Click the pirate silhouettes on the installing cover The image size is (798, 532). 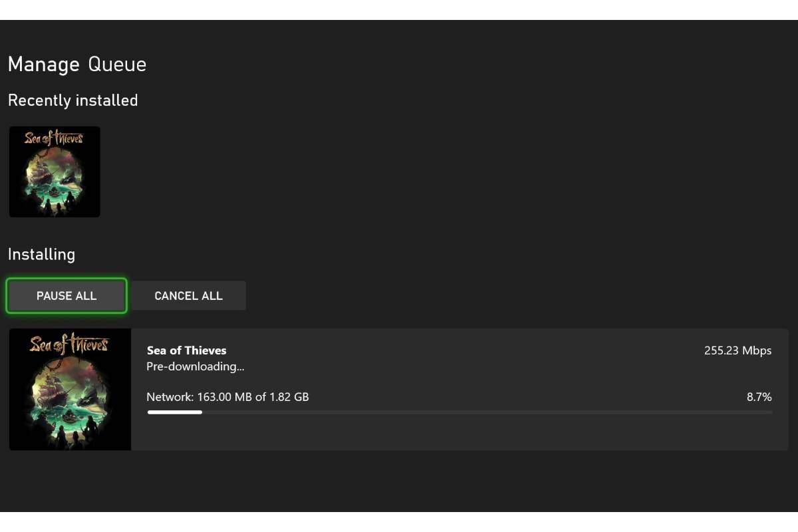click(x=66, y=436)
